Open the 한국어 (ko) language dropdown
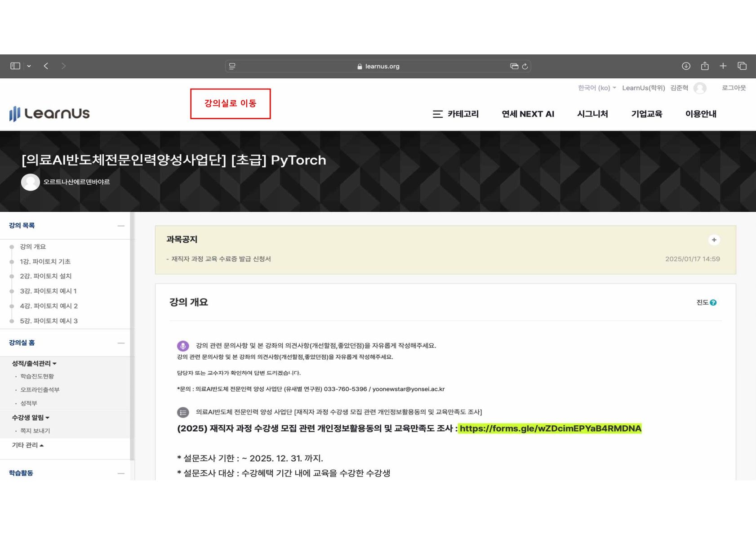Image resolution: width=756 pixels, height=535 pixels. (x=596, y=88)
